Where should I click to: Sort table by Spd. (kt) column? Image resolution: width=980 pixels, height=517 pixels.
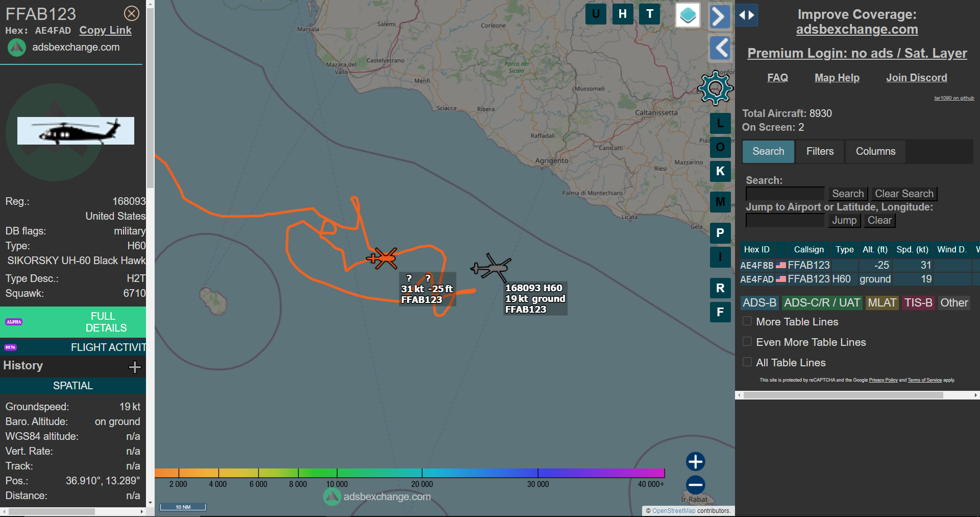912,249
